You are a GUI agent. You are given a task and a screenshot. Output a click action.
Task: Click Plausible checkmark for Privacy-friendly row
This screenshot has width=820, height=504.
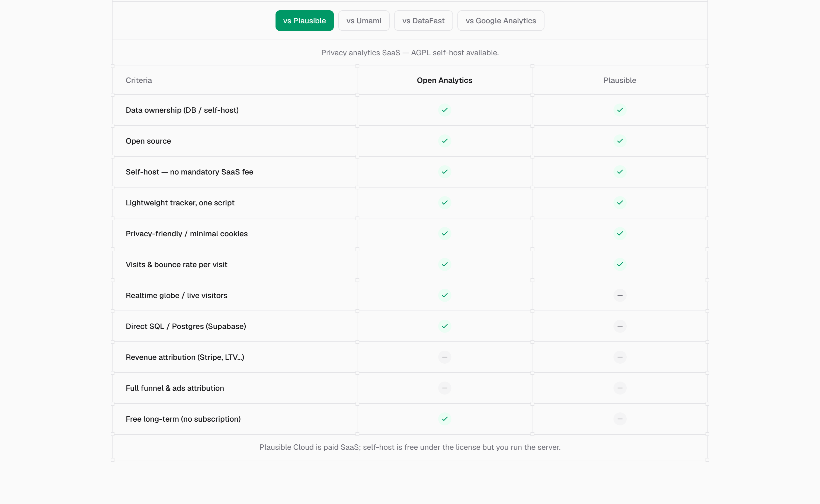click(x=620, y=234)
